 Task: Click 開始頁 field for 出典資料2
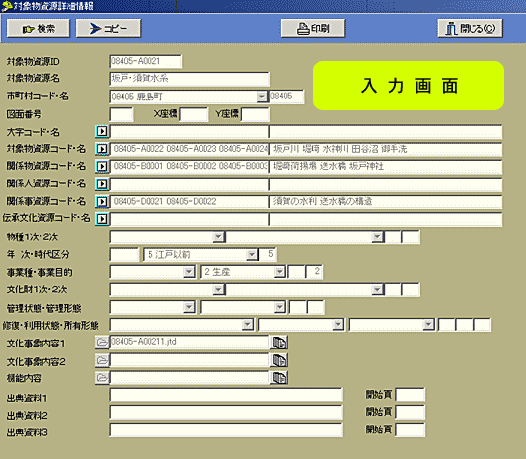[410, 413]
